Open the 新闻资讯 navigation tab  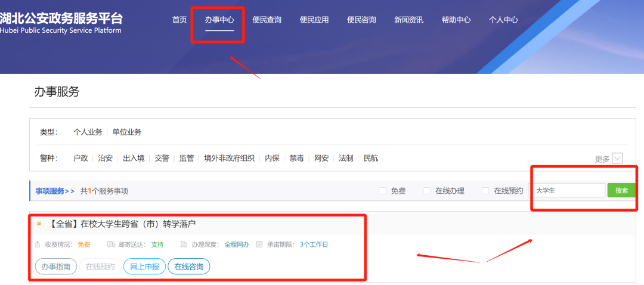click(x=408, y=20)
